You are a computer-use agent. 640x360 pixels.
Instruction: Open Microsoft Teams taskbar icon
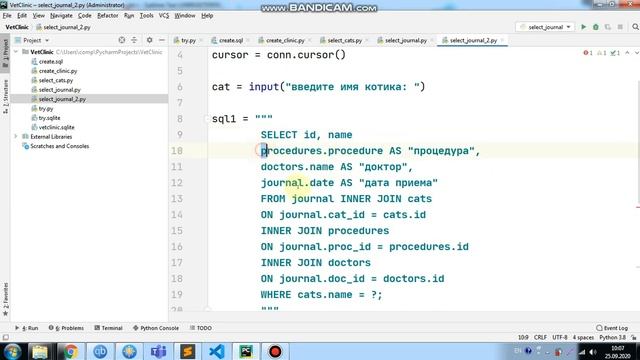(158, 351)
